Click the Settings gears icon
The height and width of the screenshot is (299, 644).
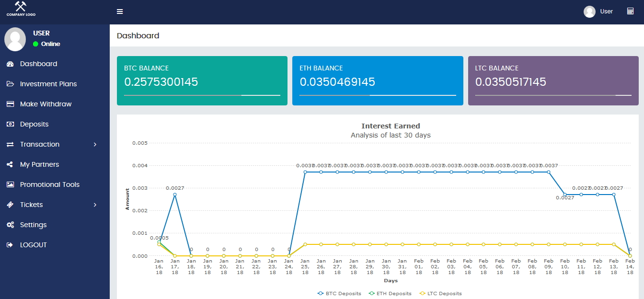click(10, 225)
